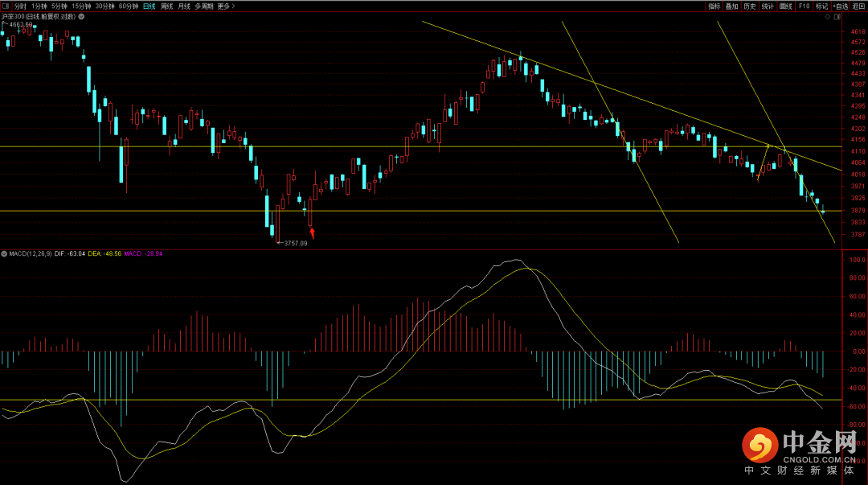Add stock to watchlist with +自选
The image size is (868, 485).
click(x=840, y=6)
